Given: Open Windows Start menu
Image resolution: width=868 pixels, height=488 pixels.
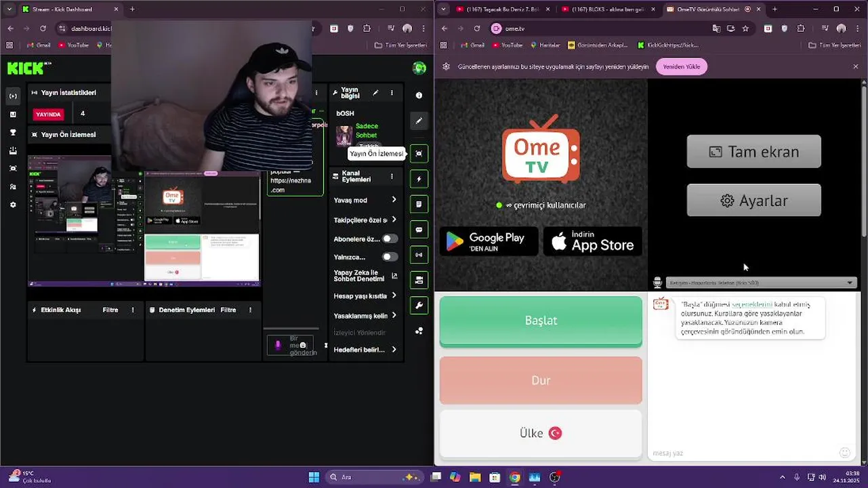Looking at the screenshot, I should coord(314,477).
